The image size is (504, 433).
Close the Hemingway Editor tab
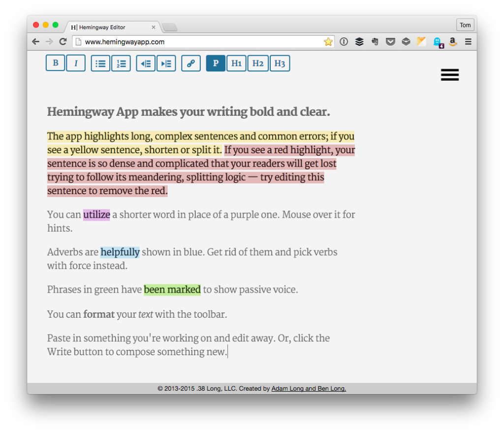[154, 28]
